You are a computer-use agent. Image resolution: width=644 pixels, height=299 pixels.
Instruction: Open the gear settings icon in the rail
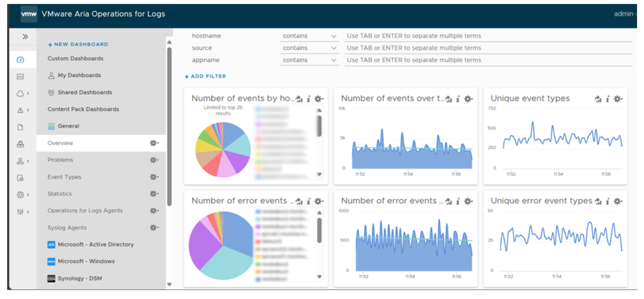tap(20, 195)
